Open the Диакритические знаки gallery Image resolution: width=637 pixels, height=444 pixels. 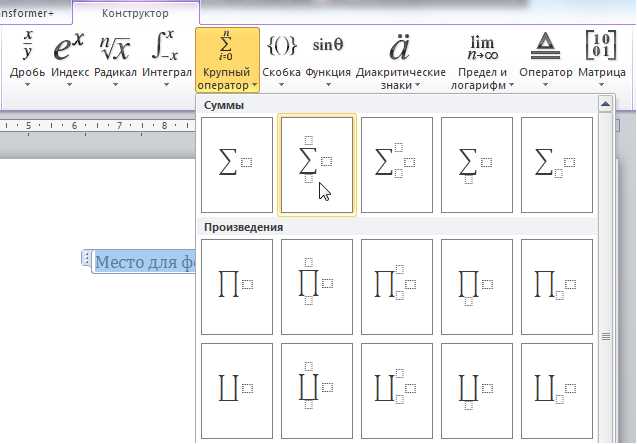tap(401, 59)
